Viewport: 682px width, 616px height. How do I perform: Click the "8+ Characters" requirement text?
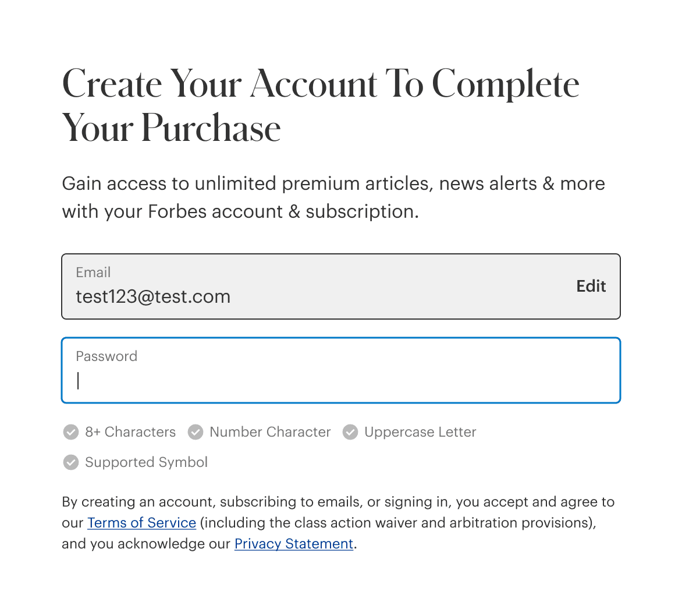pyautogui.click(x=130, y=432)
